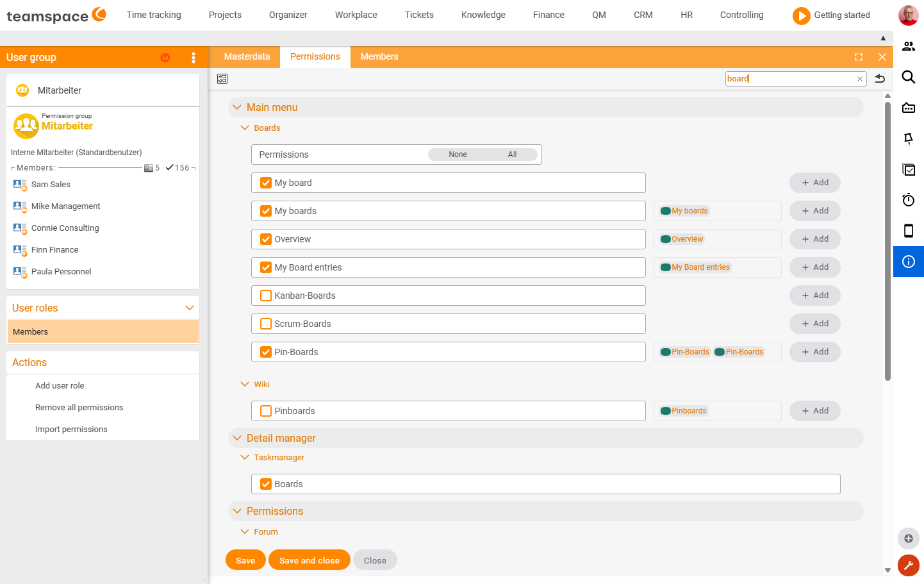Screen dimensions: 924x584
Task: Click the user icon beside Sam Sales
Action: point(20,185)
